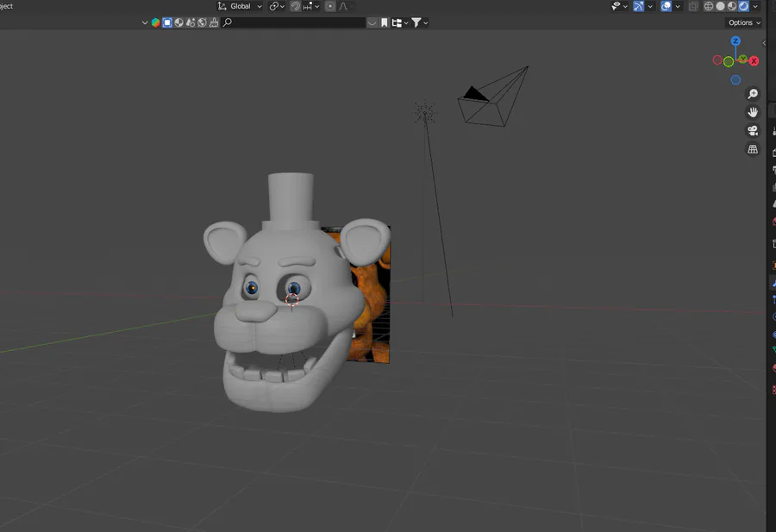Toggle the camera view button
776x532 pixels.
pos(753,131)
